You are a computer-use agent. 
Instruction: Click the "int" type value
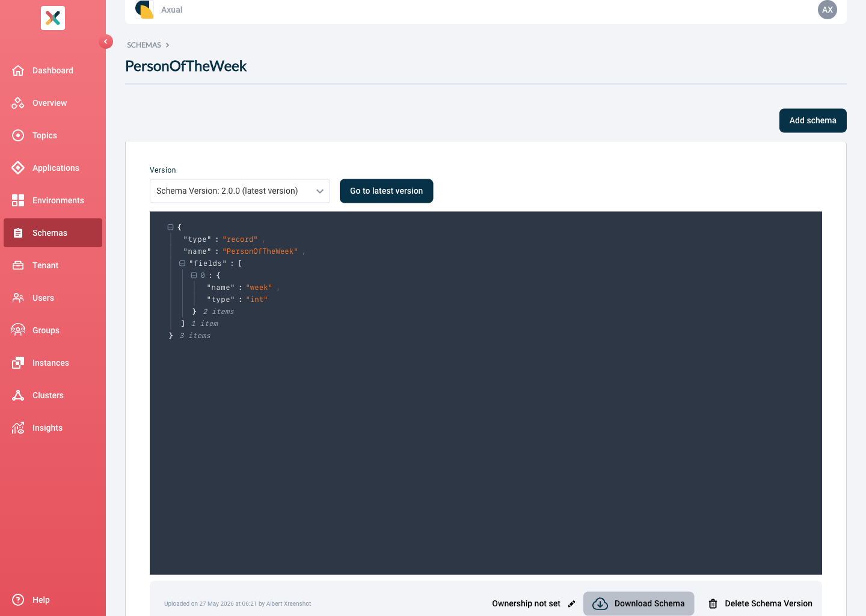point(257,300)
